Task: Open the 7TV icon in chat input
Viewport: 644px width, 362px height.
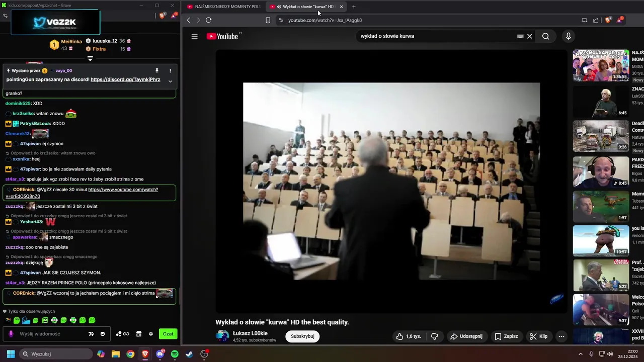Action: click(x=91, y=334)
